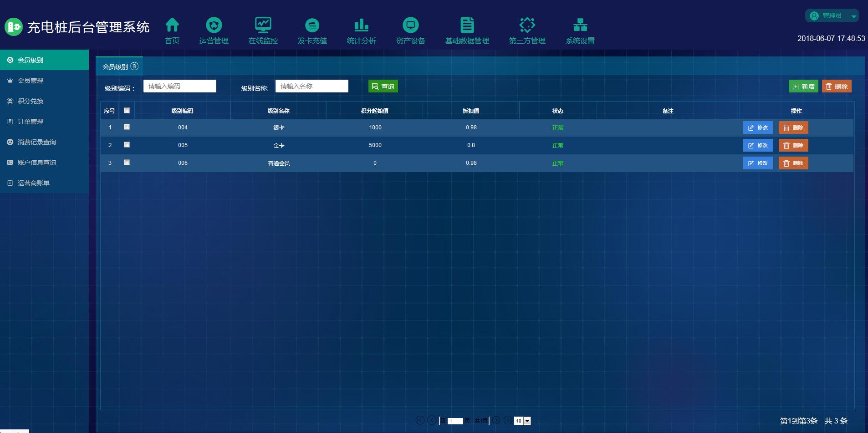Check the checkbox for row 004 银卡
Screen dimensions: 868x433
(x=127, y=127)
